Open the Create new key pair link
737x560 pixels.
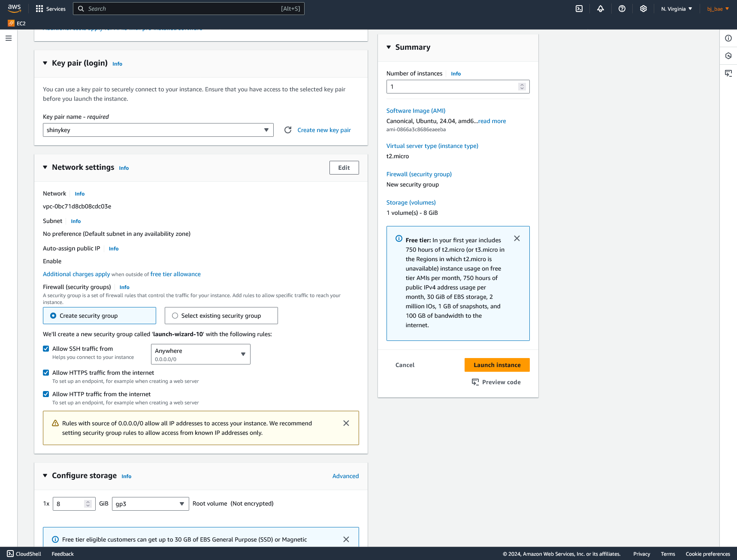[x=324, y=130]
